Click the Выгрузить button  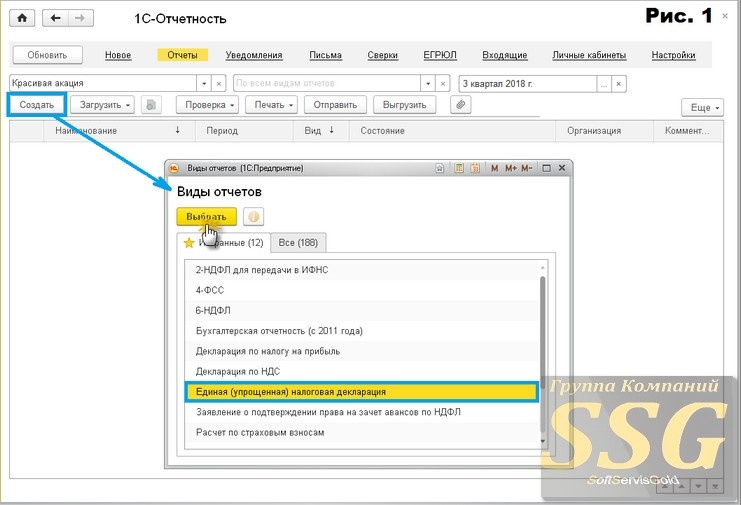coord(405,105)
